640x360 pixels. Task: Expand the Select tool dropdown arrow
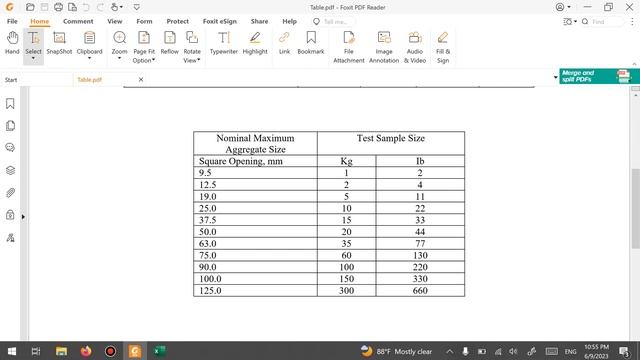point(33,59)
